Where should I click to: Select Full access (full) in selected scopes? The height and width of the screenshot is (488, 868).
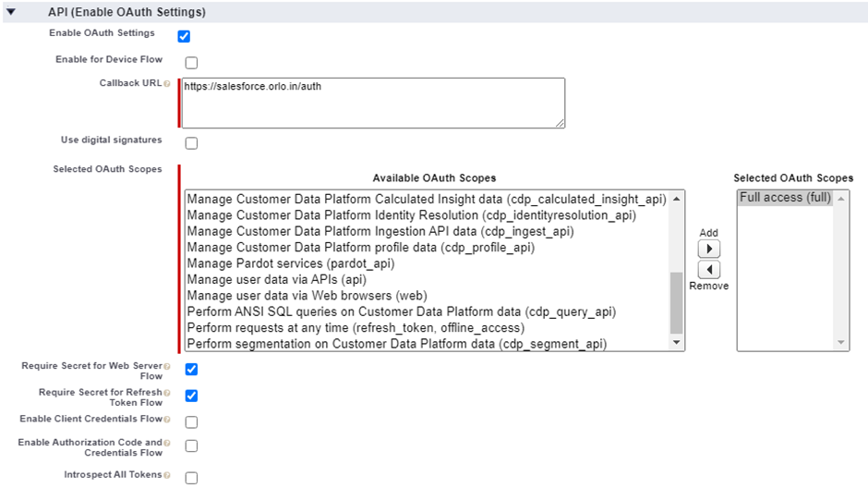point(785,198)
